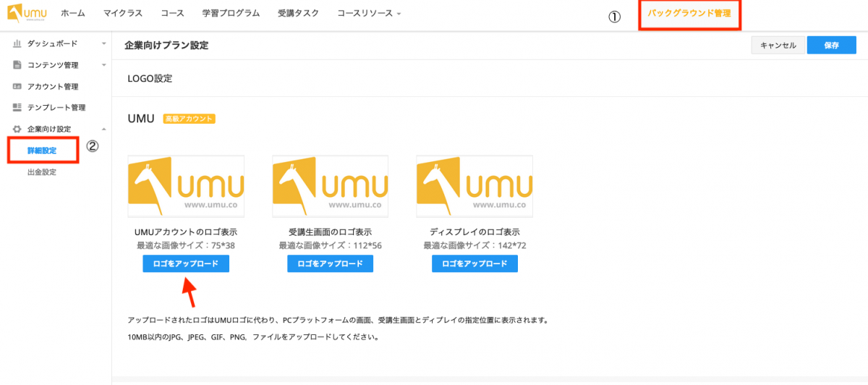Click the UMUアカウント logo preview image
The width and height of the screenshot is (868, 385).
pos(186,186)
